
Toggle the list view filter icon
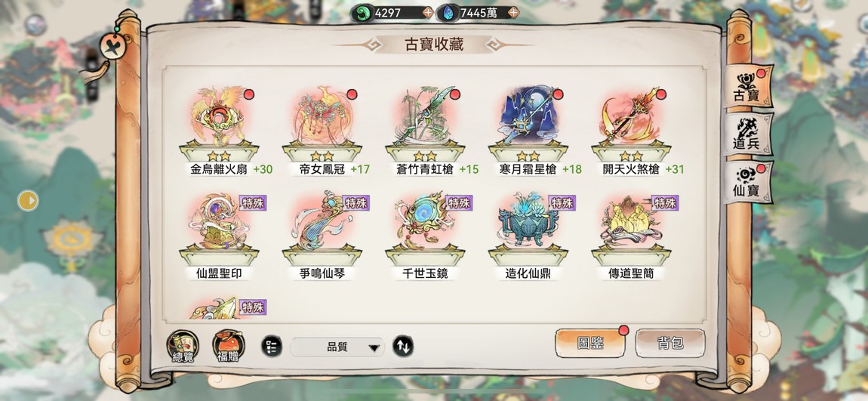[271, 346]
